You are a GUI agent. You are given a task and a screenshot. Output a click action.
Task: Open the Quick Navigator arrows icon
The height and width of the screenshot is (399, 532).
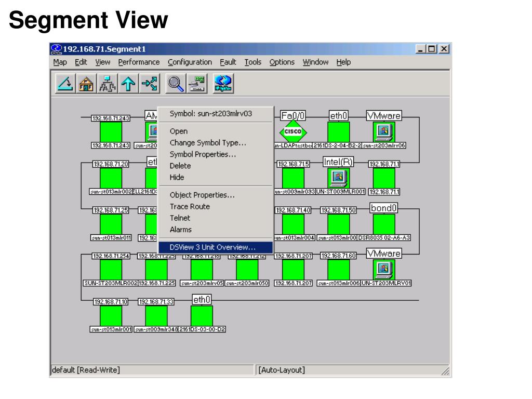149,83
